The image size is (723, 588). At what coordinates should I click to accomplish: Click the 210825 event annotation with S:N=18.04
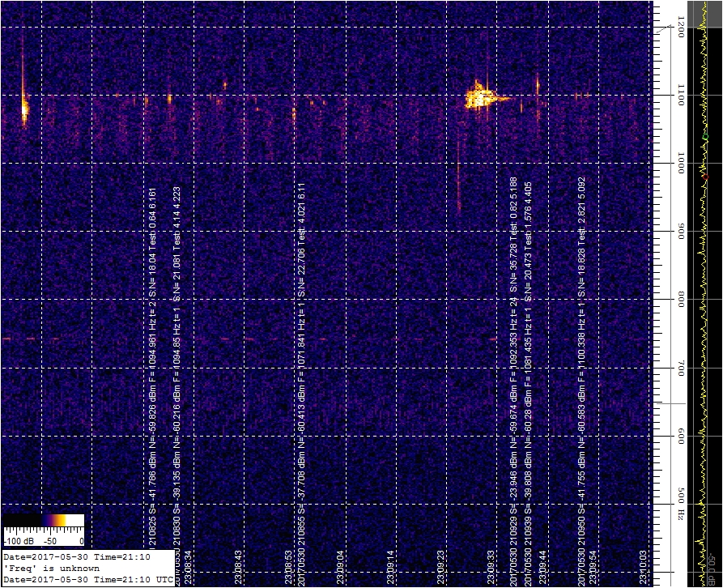[x=153, y=368]
